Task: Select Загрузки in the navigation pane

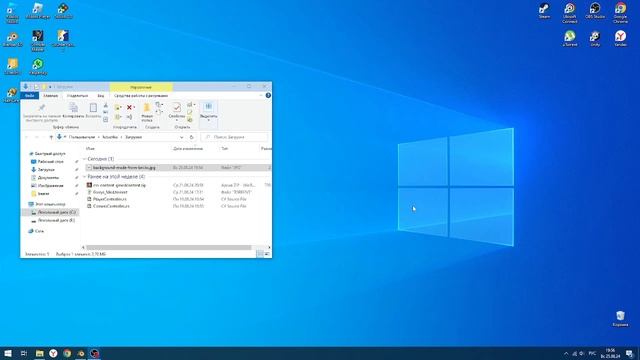Action: tap(46, 169)
